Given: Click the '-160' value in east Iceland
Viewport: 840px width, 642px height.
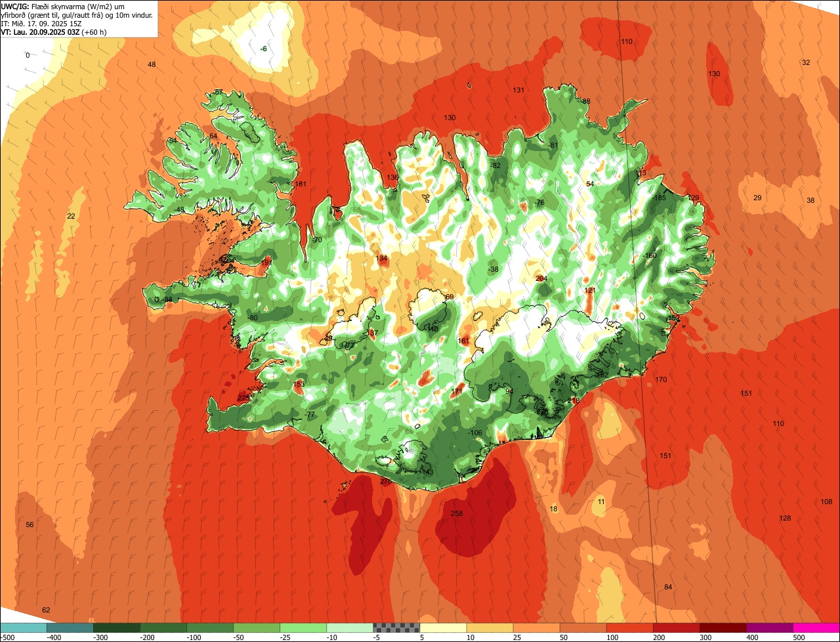Looking at the screenshot, I should click(650, 255).
